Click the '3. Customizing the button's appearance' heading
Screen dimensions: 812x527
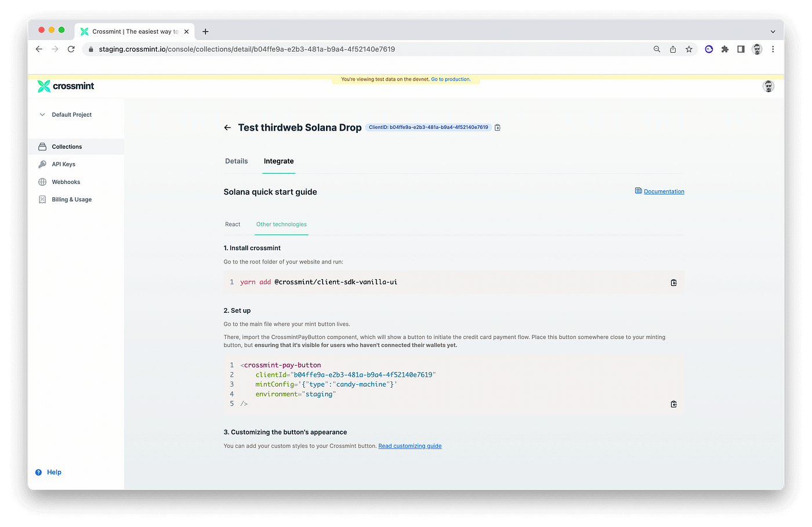coord(285,432)
